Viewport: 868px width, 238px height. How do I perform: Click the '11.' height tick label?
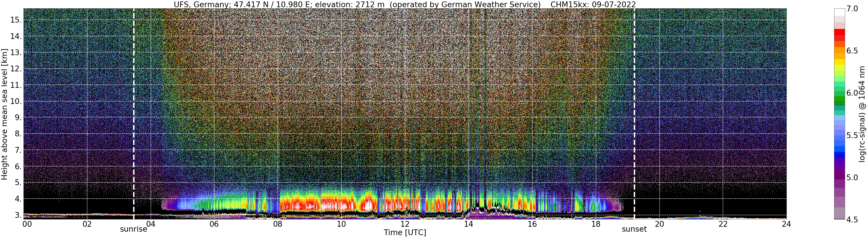point(16,85)
